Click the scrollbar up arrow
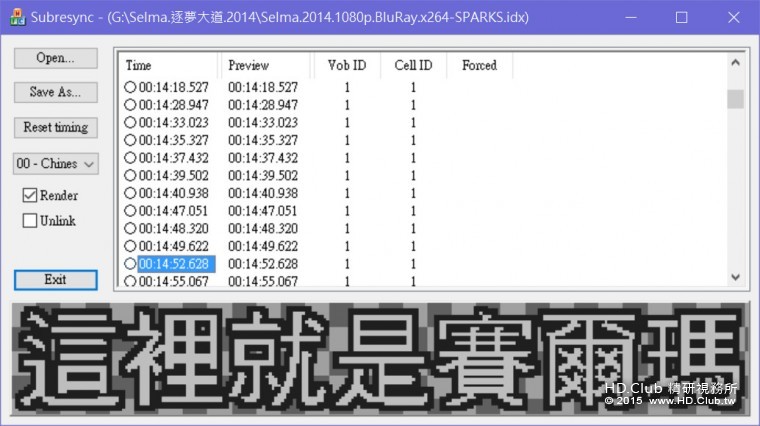This screenshot has width=760, height=426. (735, 63)
